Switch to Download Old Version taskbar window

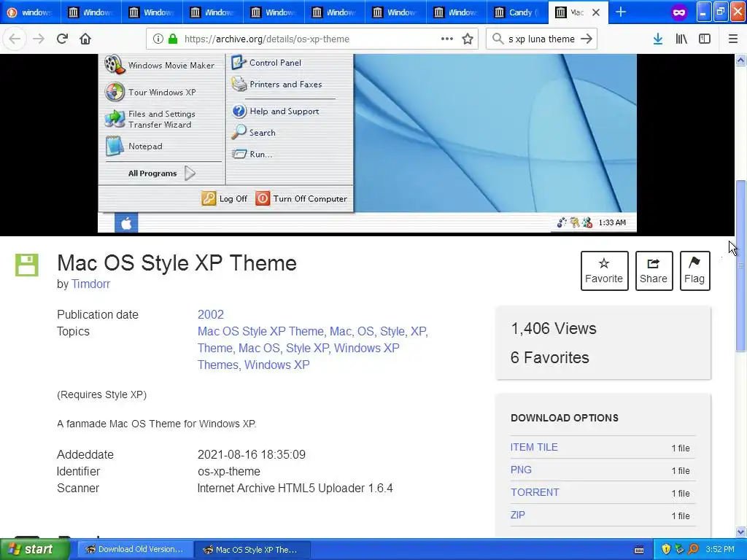[x=135, y=549]
